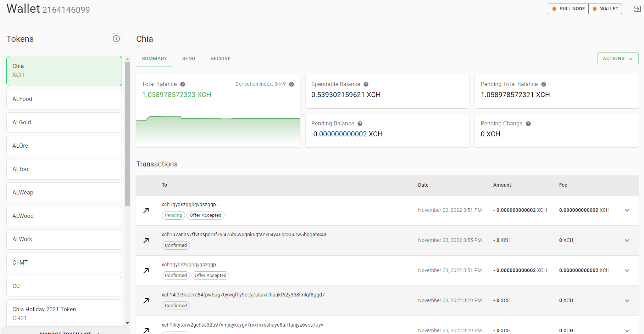This screenshot has width=644, height=334.
Task: Click the logout icon in the top-right corner
Action: (636, 9)
